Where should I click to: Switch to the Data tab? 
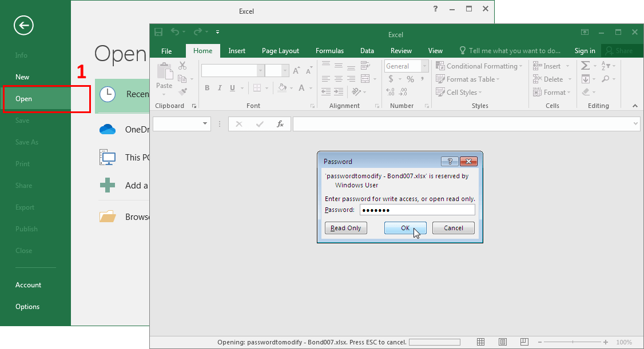coord(367,51)
